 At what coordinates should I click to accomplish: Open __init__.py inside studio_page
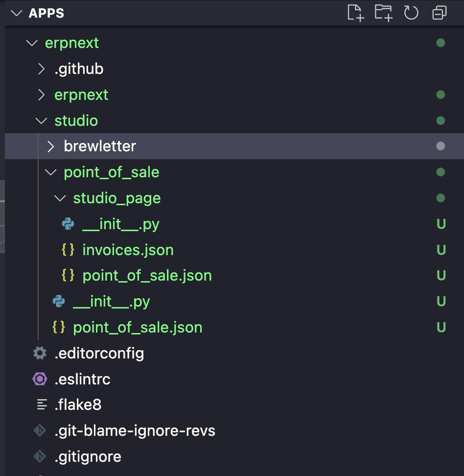(121, 225)
